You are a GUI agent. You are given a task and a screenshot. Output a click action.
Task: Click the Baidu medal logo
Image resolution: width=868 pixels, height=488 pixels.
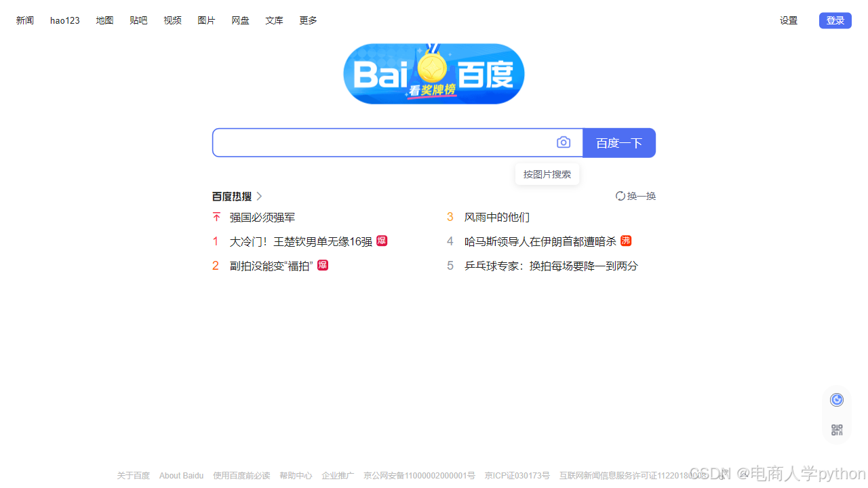(434, 73)
